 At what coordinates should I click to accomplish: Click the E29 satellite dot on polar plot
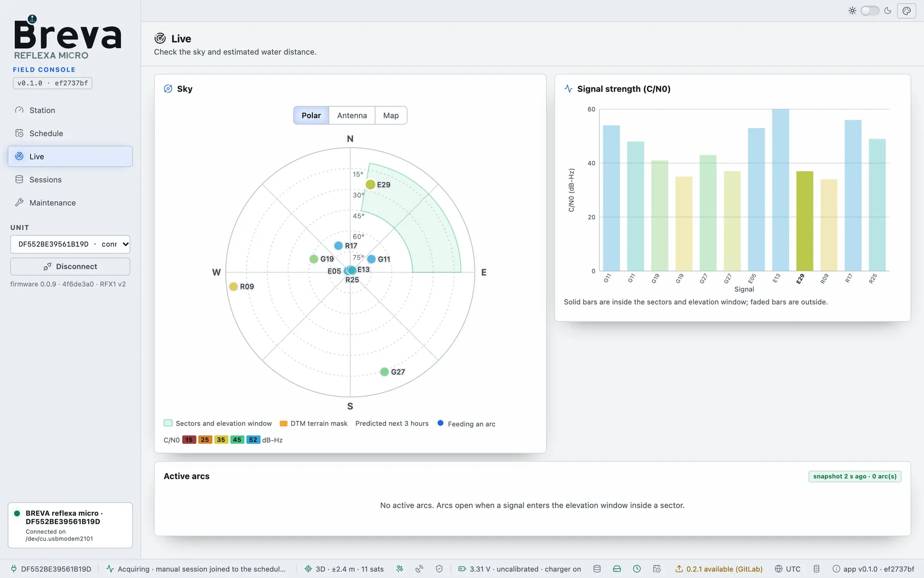[x=371, y=184]
